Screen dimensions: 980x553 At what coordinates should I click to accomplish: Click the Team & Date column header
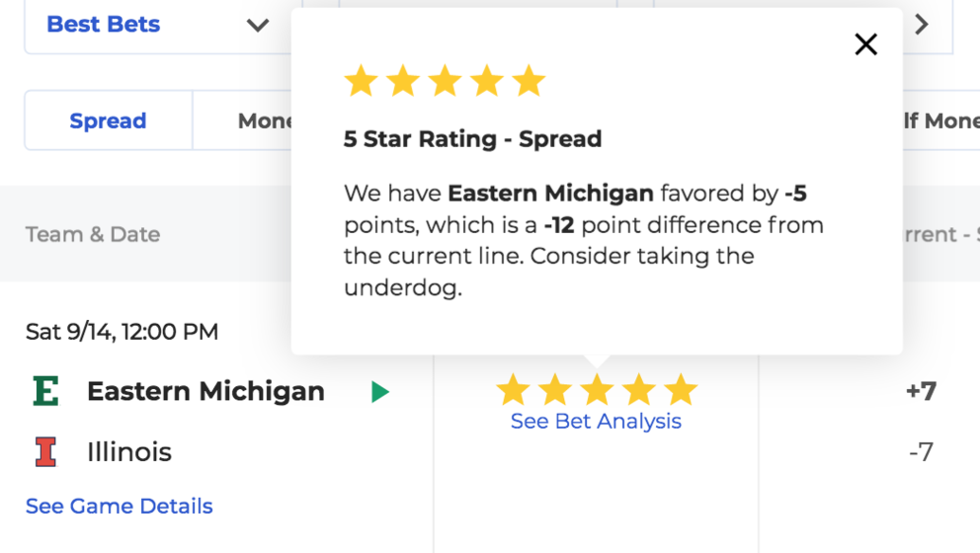coord(93,234)
